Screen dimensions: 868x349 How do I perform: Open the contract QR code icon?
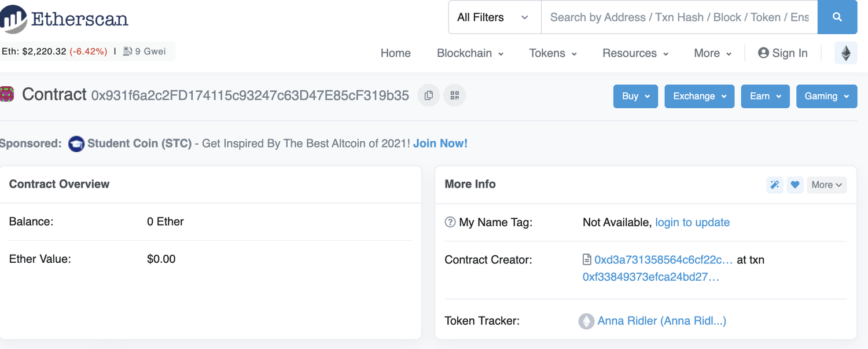click(454, 95)
